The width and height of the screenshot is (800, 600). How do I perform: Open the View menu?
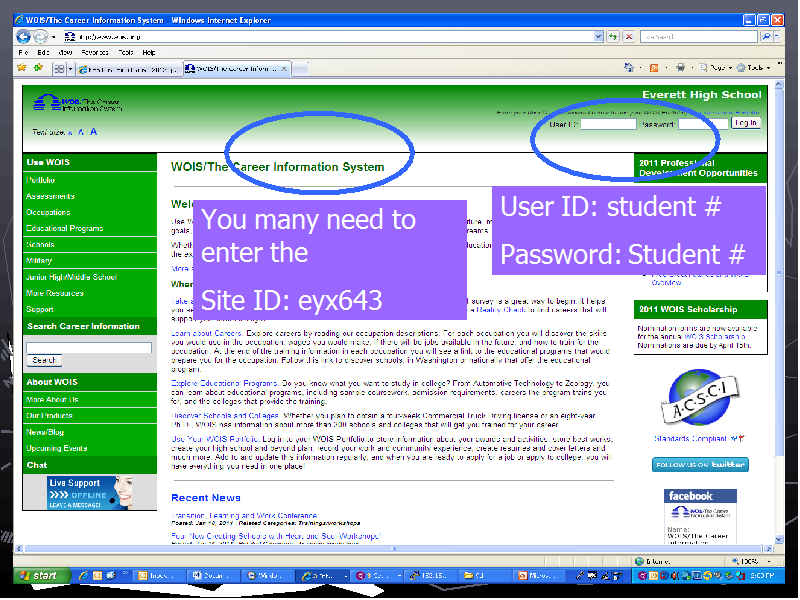click(x=65, y=53)
